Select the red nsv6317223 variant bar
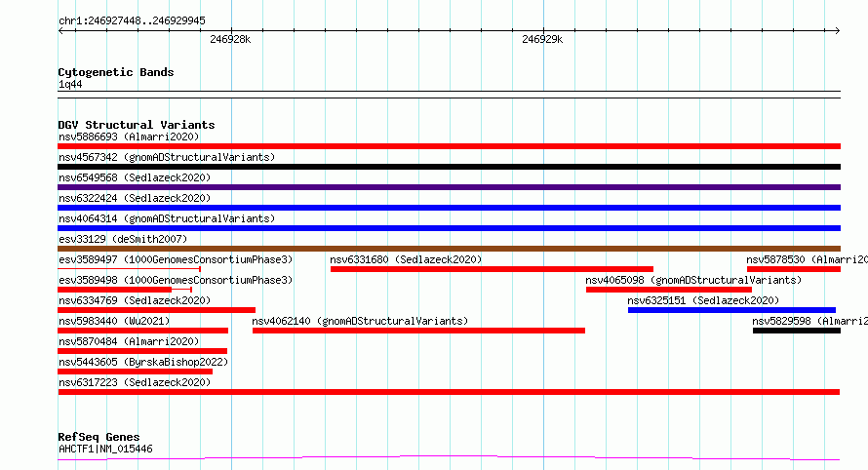Screen dimensions: 868x470 (x=449, y=392)
